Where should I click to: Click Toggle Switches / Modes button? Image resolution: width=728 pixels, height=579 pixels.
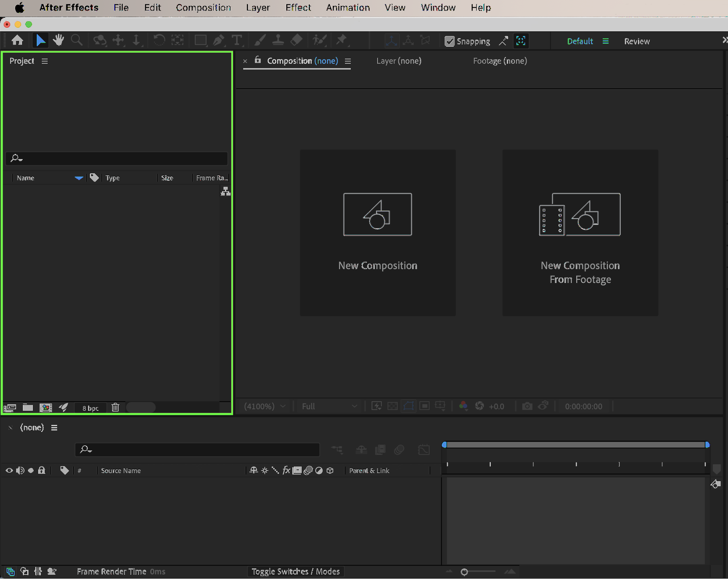tap(295, 571)
